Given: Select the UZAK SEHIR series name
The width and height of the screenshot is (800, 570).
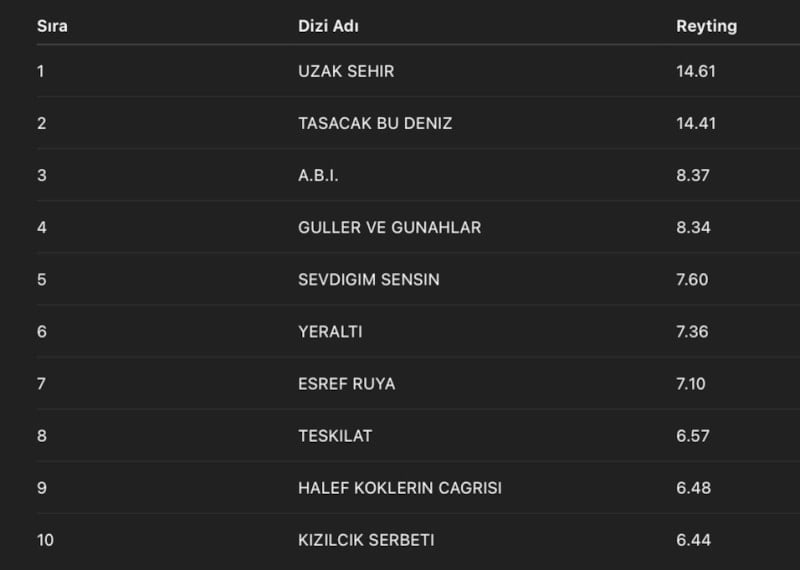Looking at the screenshot, I should [346, 71].
